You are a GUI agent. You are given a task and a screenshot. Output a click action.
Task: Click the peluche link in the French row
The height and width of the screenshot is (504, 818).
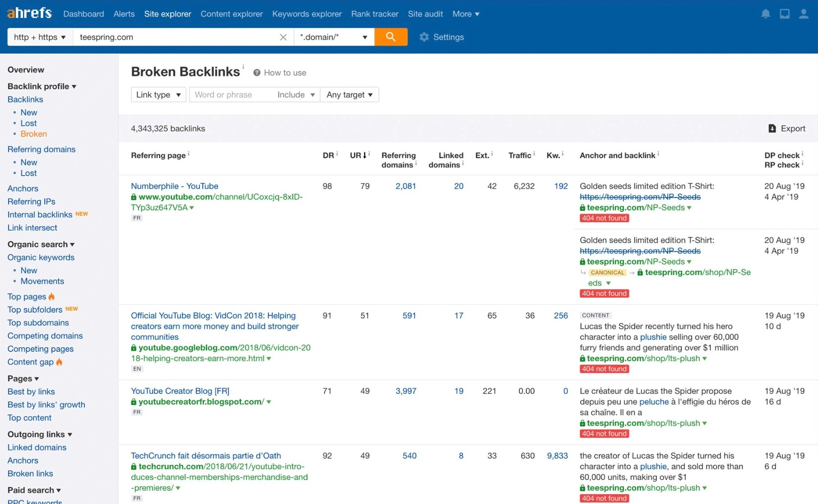point(654,402)
